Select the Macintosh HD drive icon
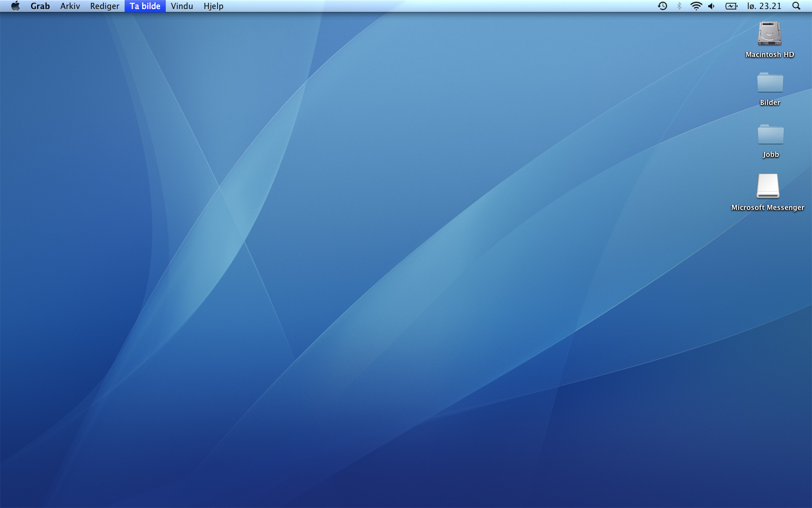This screenshot has height=508, width=812. tap(770, 33)
